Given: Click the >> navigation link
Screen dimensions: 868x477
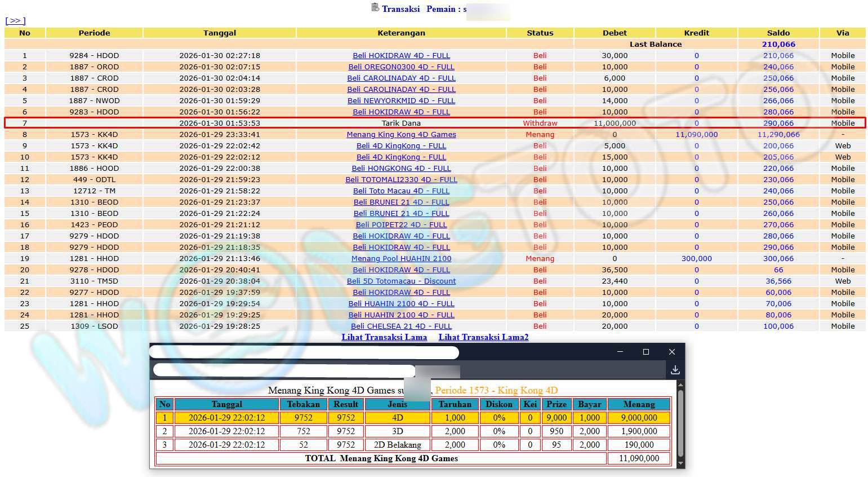Looking at the screenshot, I should (x=15, y=21).
